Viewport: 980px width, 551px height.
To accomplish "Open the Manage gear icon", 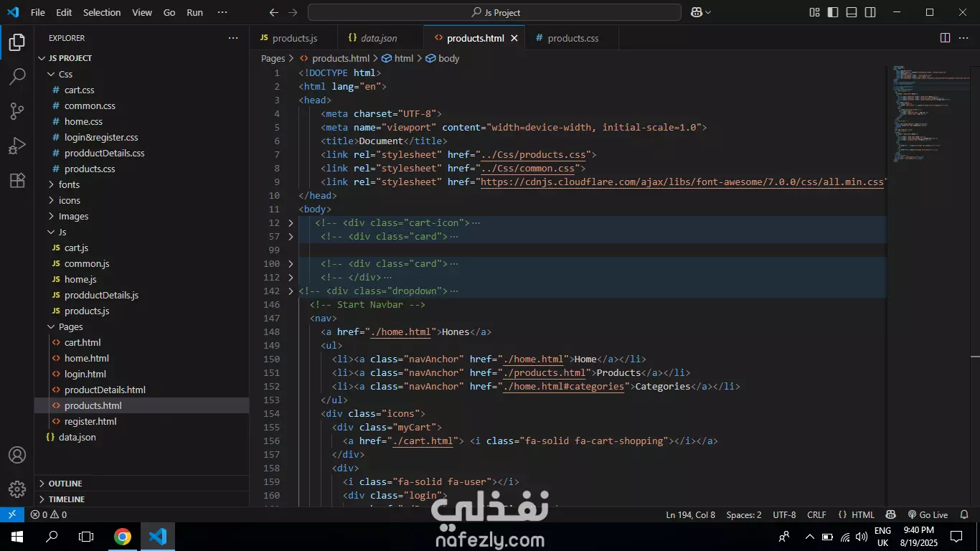I will (17, 489).
